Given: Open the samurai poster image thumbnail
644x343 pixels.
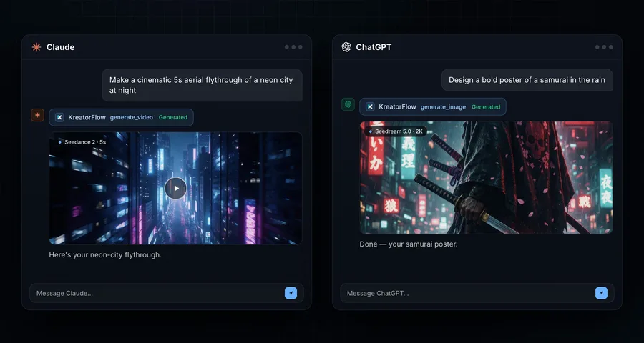Looking at the screenshot, I should coord(487,178).
